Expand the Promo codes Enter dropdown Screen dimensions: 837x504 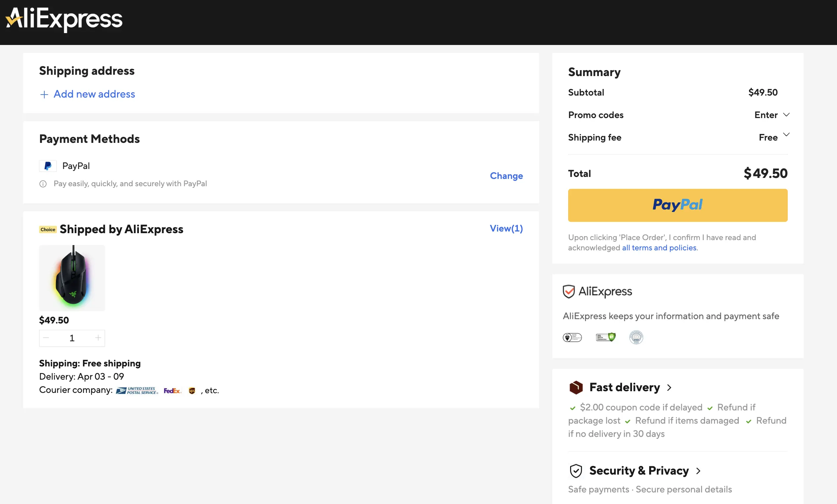772,115
